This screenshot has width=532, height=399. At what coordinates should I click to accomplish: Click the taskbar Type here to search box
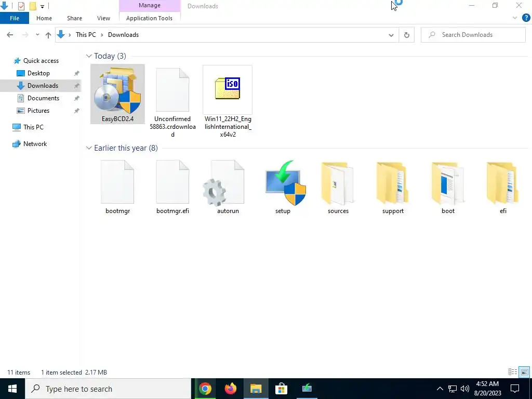tap(108, 389)
